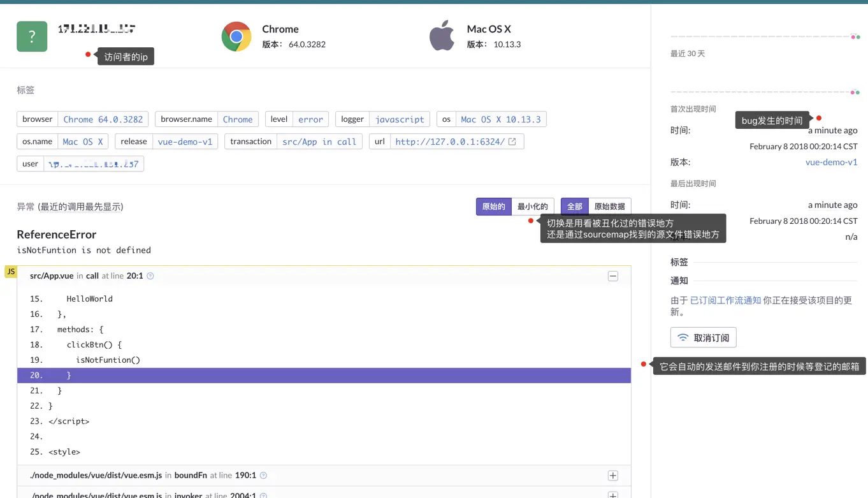The height and width of the screenshot is (498, 868).
Task: Click the http://127.0.0.1:6324/ url tag value
Action: (x=450, y=142)
